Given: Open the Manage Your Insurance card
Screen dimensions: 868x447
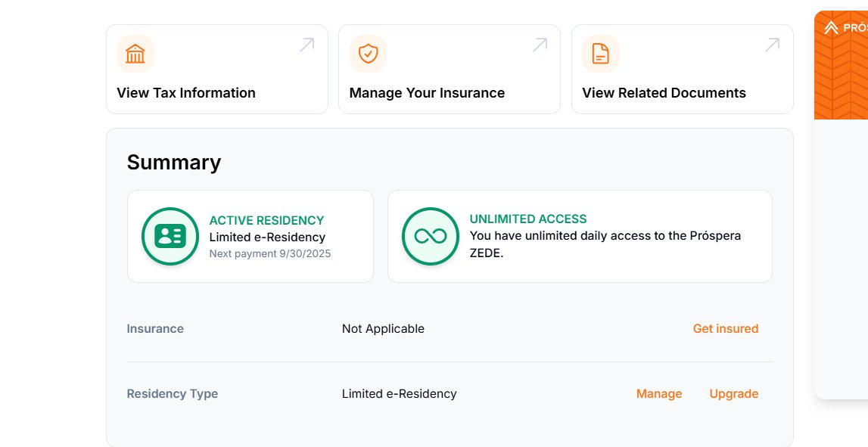Looking at the screenshot, I should tap(449, 69).
